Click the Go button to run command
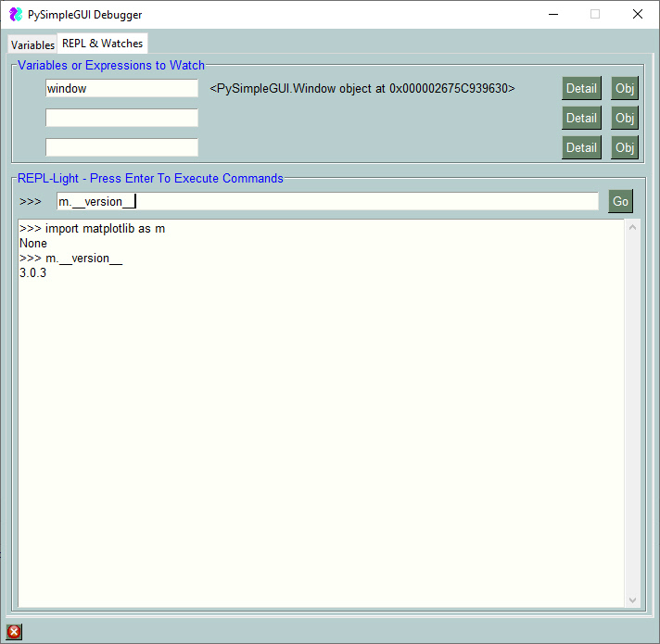Image resolution: width=660 pixels, height=644 pixels. [x=620, y=201]
